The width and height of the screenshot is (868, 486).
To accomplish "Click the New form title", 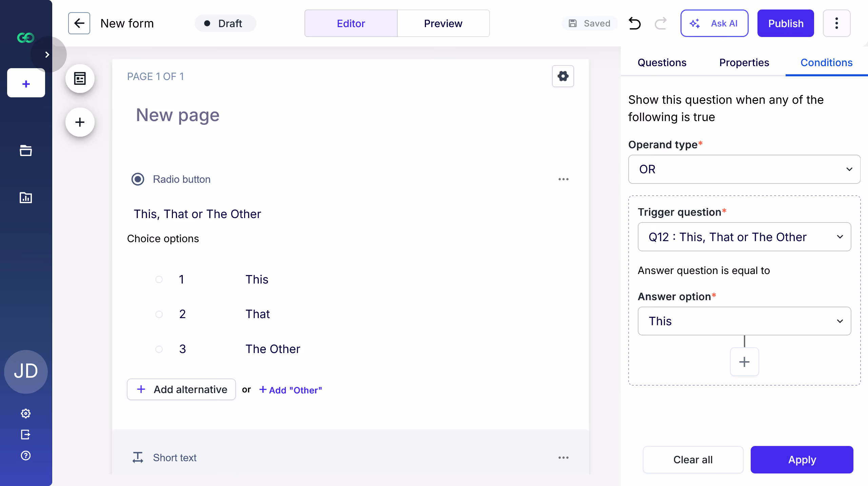I will [127, 23].
